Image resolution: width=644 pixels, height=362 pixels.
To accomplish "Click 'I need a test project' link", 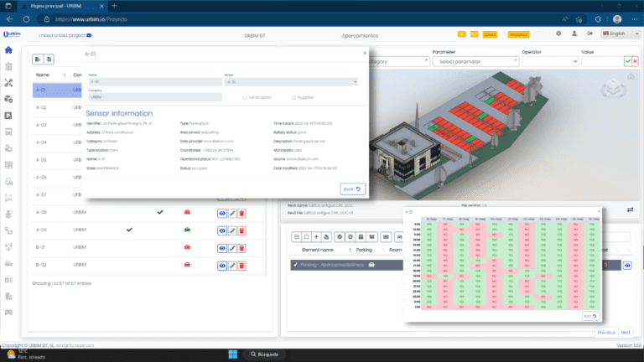I will (x=65, y=35).
